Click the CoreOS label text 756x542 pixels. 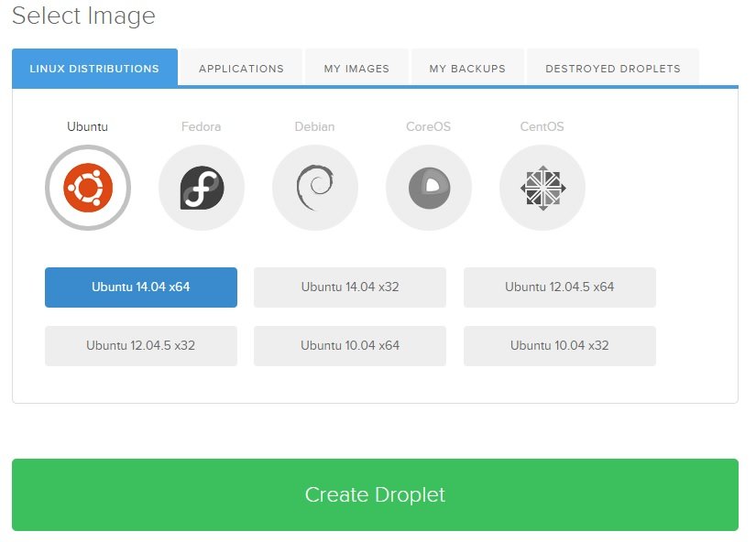point(428,126)
